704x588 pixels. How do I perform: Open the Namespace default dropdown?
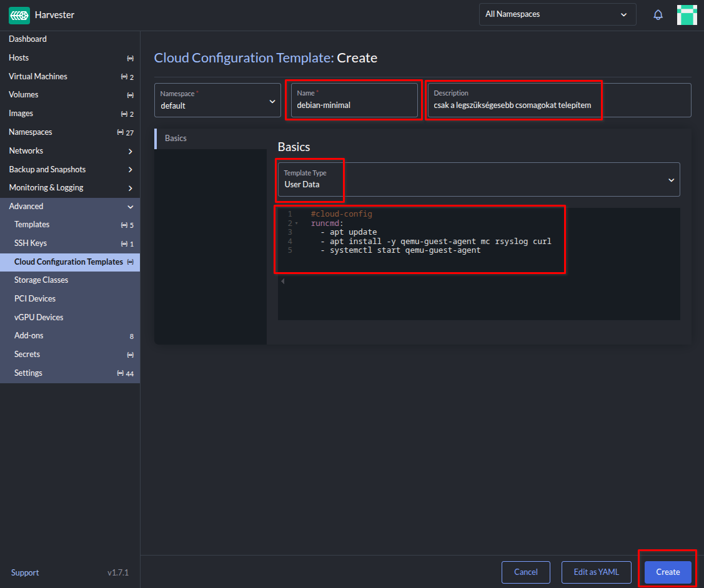click(x=217, y=100)
